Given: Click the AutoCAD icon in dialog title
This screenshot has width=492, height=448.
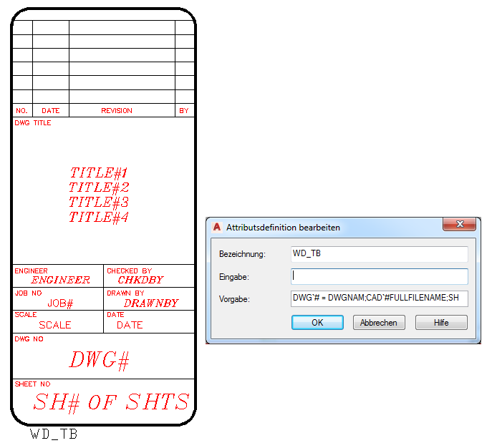Looking at the screenshot, I should [217, 227].
